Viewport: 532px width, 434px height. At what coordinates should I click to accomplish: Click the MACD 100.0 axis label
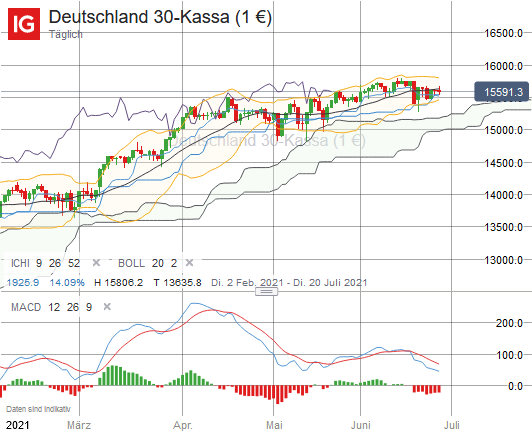509,355
